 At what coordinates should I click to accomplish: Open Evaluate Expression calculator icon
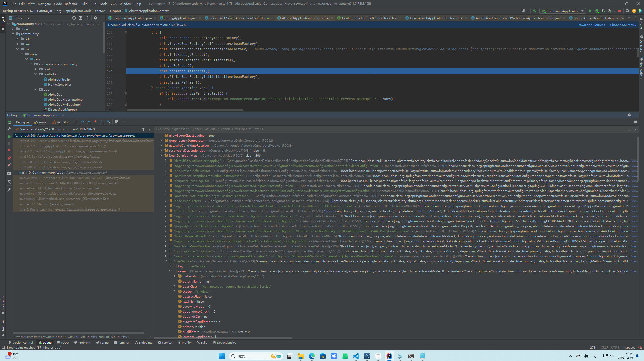point(117,122)
